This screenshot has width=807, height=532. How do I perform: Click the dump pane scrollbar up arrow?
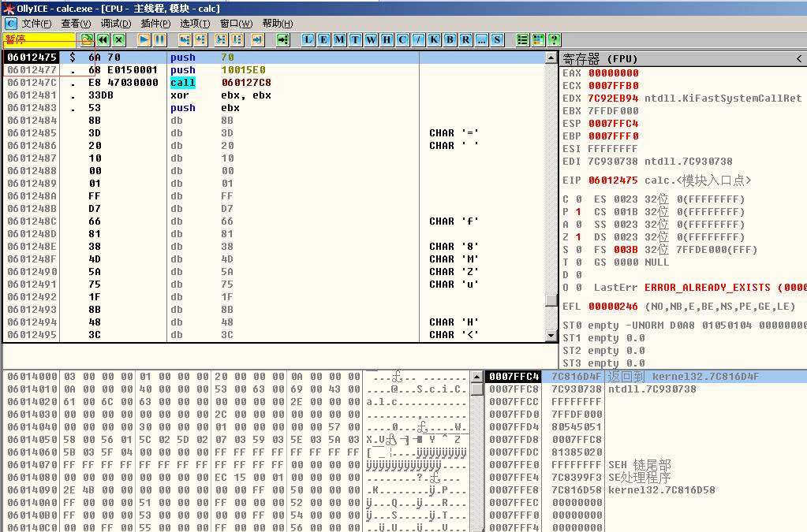tap(476, 377)
